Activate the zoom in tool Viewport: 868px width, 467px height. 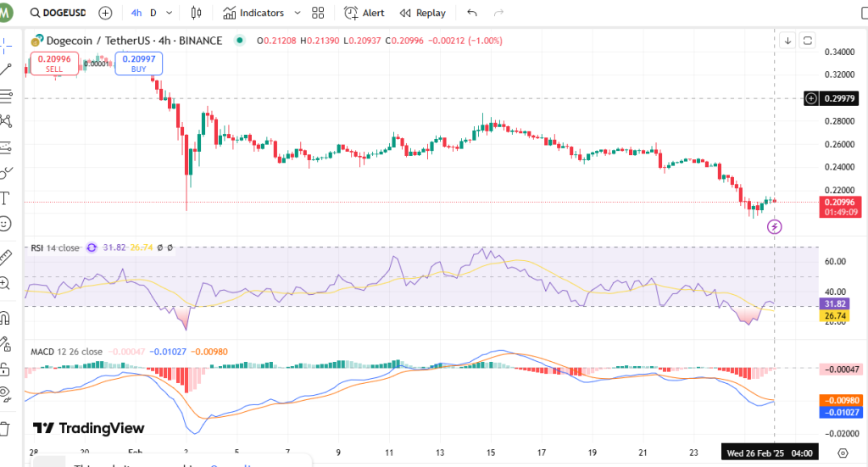pyautogui.click(x=5, y=283)
